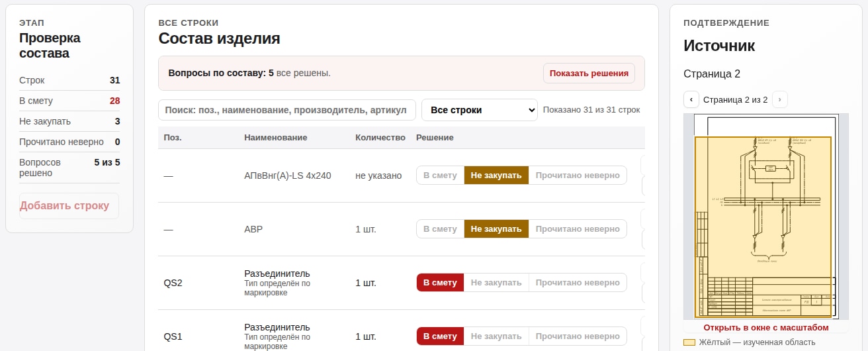Mark АВР row as Прочитано неверно
This screenshot has height=351, width=868.
pyautogui.click(x=578, y=229)
